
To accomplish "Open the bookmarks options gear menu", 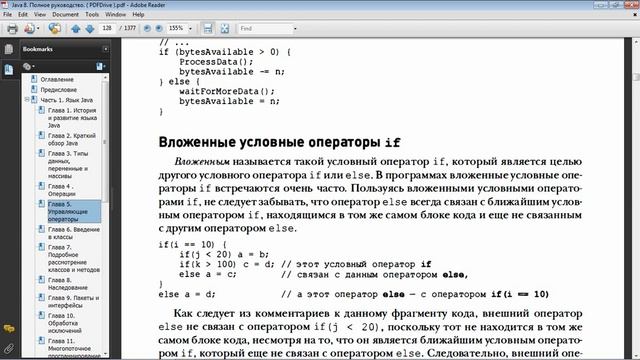I will point(28,66).
